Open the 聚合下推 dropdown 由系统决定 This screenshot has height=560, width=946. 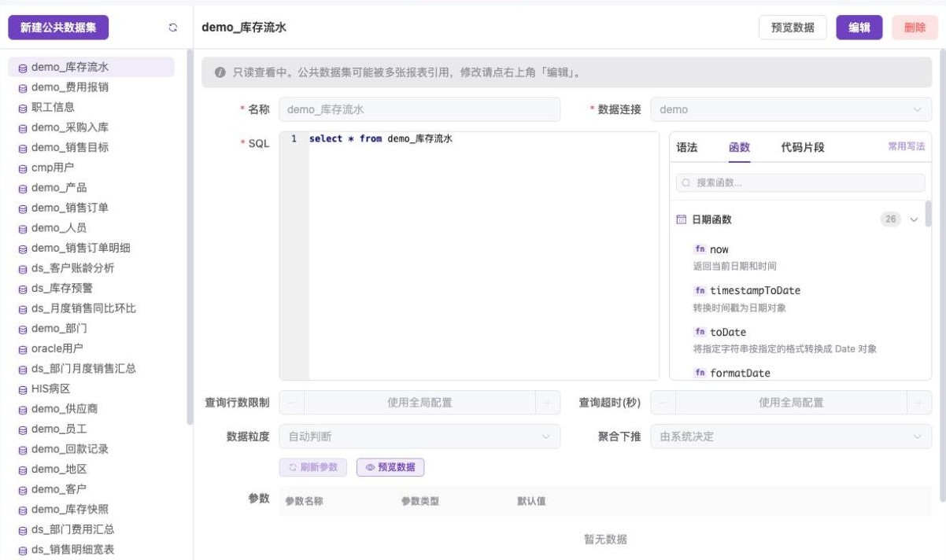pos(791,437)
